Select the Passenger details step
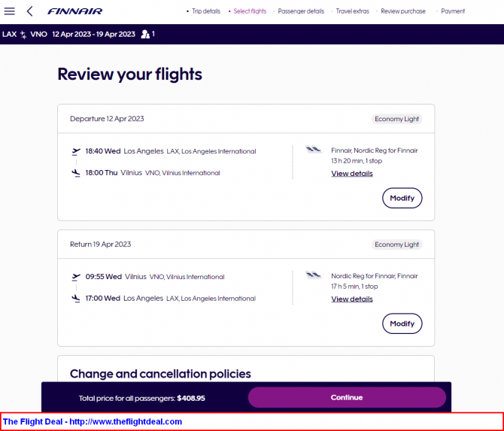Viewport: 504px width, 431px height. [x=301, y=11]
